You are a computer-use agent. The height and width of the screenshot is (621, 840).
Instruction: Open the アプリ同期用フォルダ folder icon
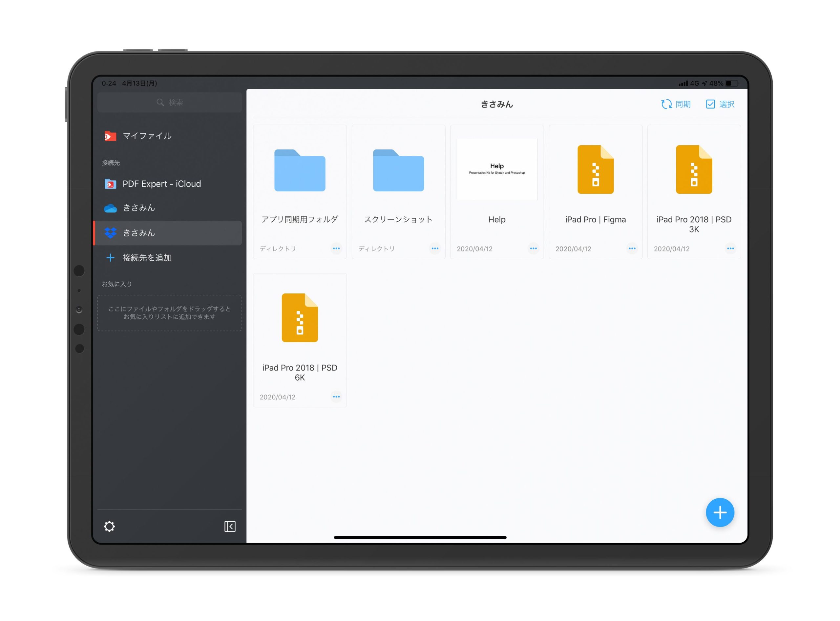point(300,170)
